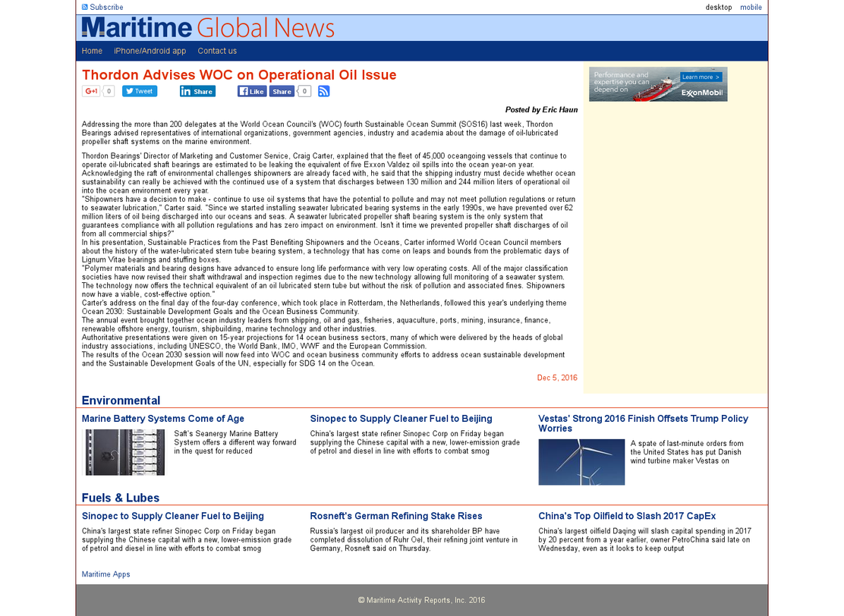Open China's Top Oilfield to Slash CapEx
The image size is (844, 616).
pyautogui.click(x=627, y=516)
